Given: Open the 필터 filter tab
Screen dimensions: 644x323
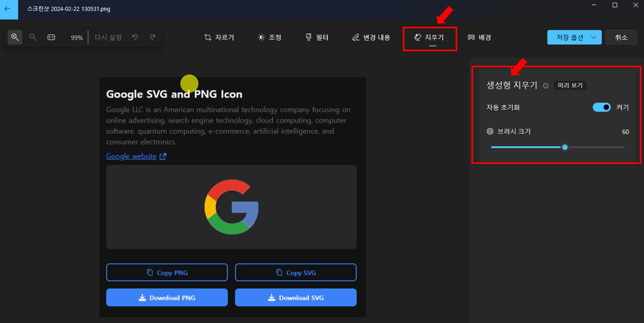Looking at the screenshot, I should [317, 38].
